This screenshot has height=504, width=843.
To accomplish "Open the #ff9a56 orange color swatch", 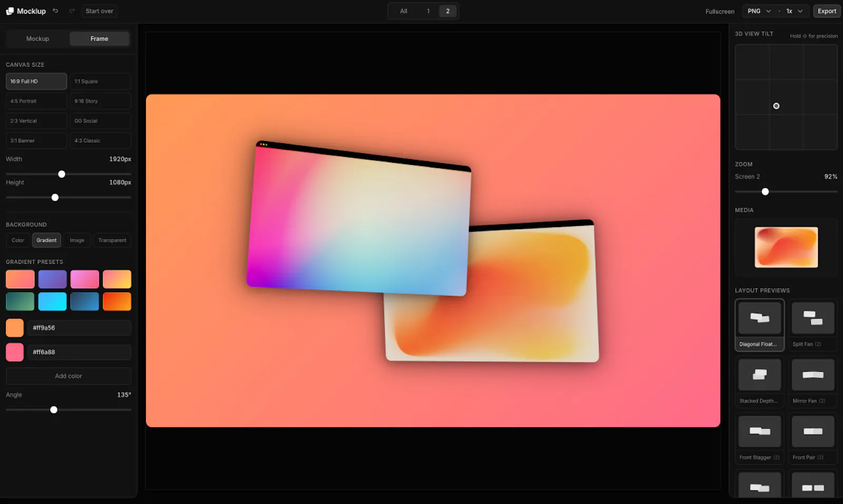I will (15, 328).
